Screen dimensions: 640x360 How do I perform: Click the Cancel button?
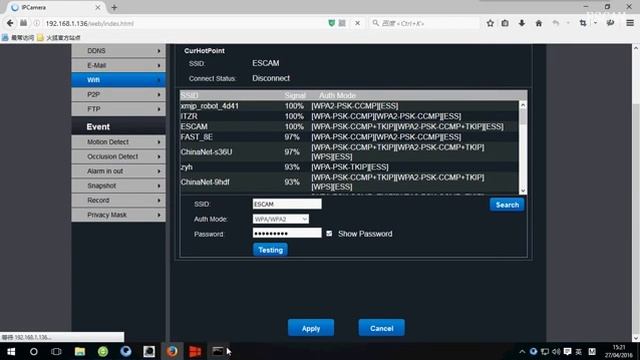point(382,328)
